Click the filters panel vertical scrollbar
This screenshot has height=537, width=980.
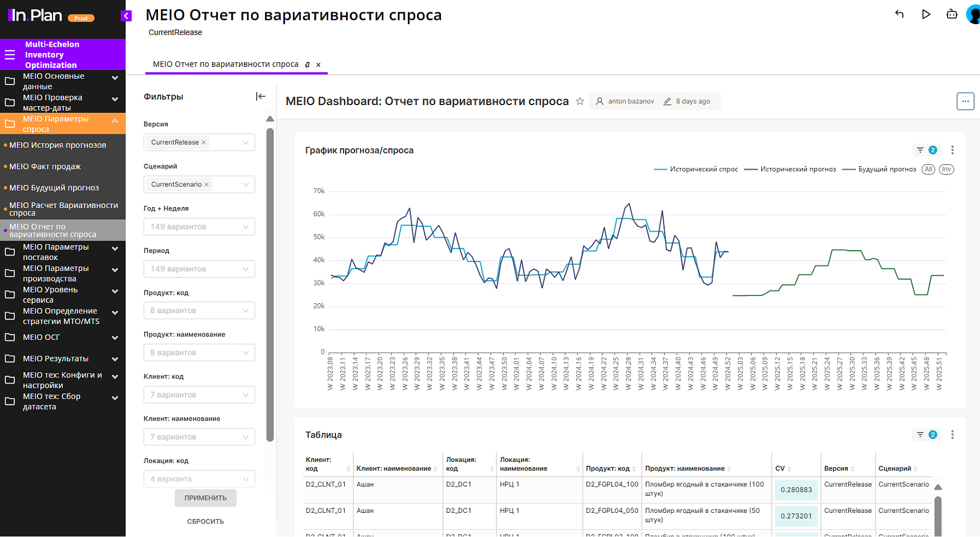tap(270, 283)
